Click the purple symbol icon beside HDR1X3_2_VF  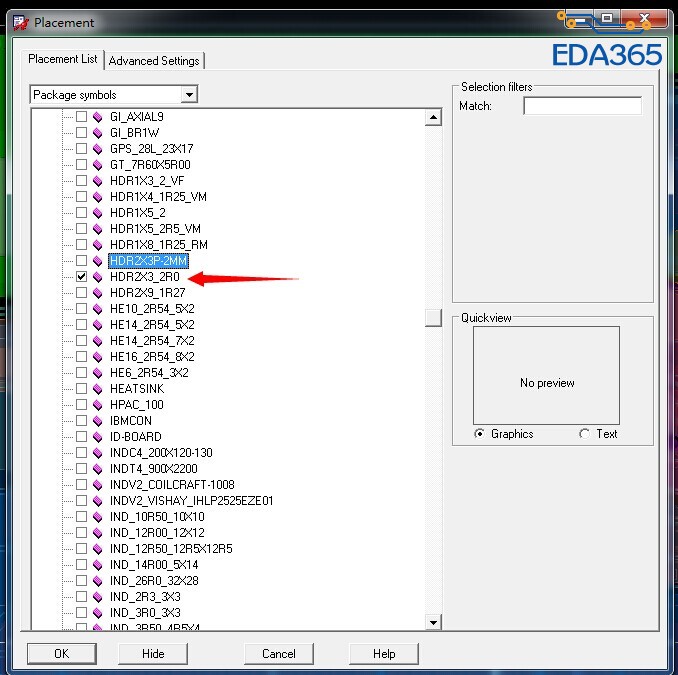click(x=98, y=181)
